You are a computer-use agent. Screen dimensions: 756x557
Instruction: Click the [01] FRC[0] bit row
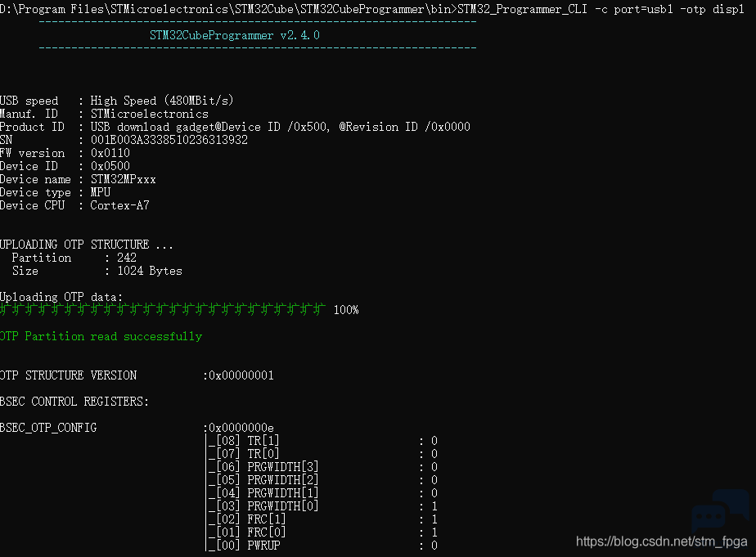(x=323, y=532)
